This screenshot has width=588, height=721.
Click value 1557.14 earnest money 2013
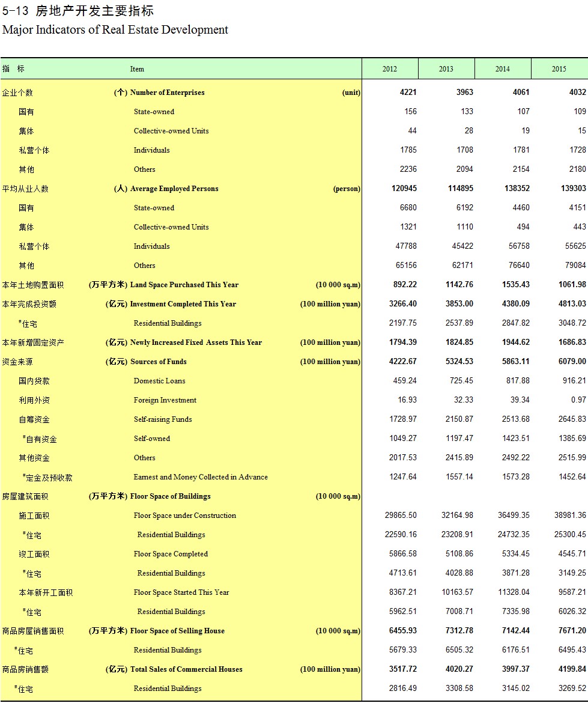pyautogui.click(x=459, y=477)
